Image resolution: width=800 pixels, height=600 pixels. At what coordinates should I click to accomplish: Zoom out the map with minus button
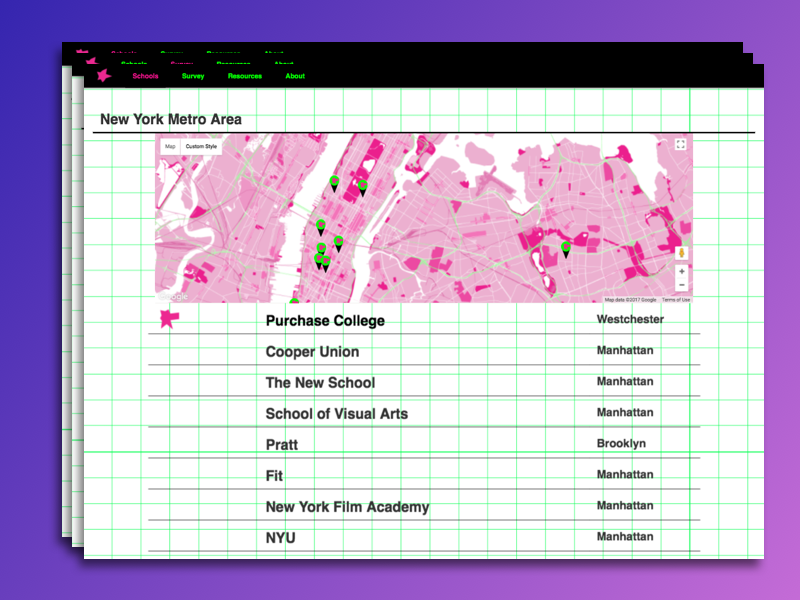click(682, 285)
